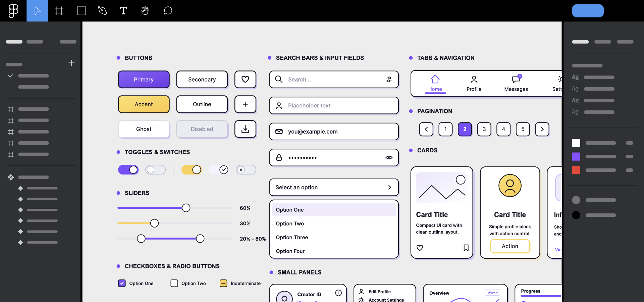Open the Week dropdown in Overview panel
Image resolution: width=644 pixels, height=302 pixels.
[x=492, y=293]
